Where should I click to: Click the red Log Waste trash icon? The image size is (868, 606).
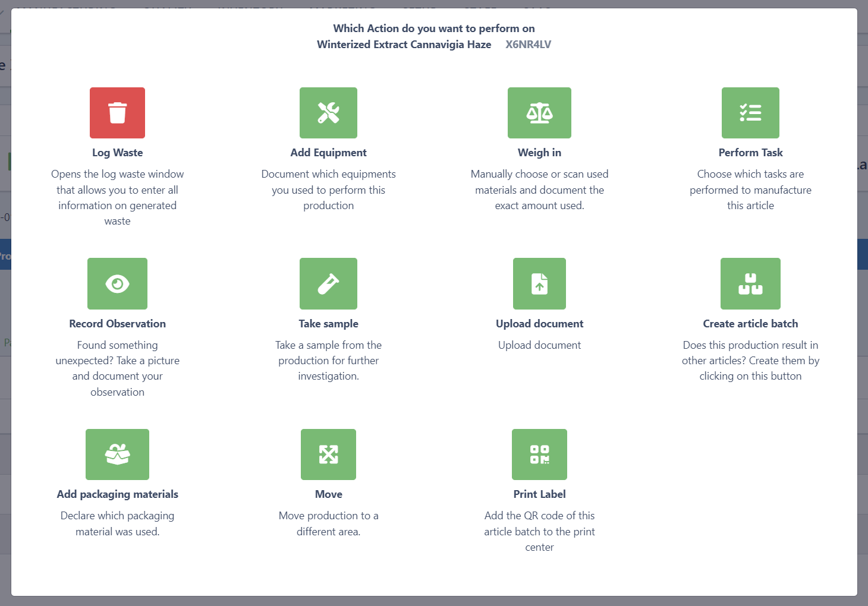117,113
